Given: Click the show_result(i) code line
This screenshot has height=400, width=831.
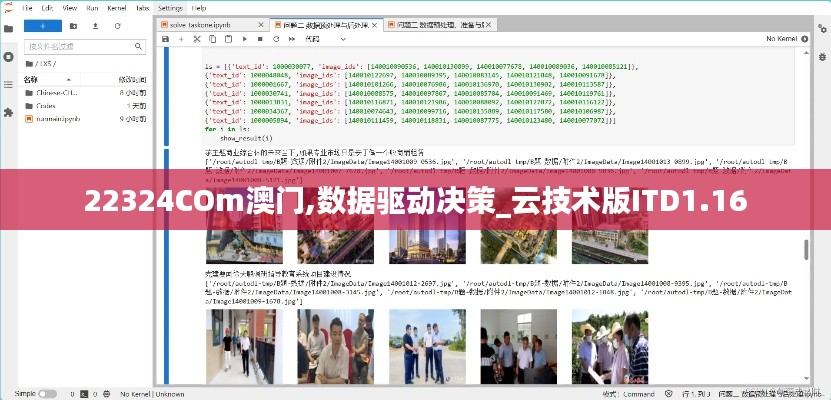Looking at the screenshot, I should click(246, 138).
